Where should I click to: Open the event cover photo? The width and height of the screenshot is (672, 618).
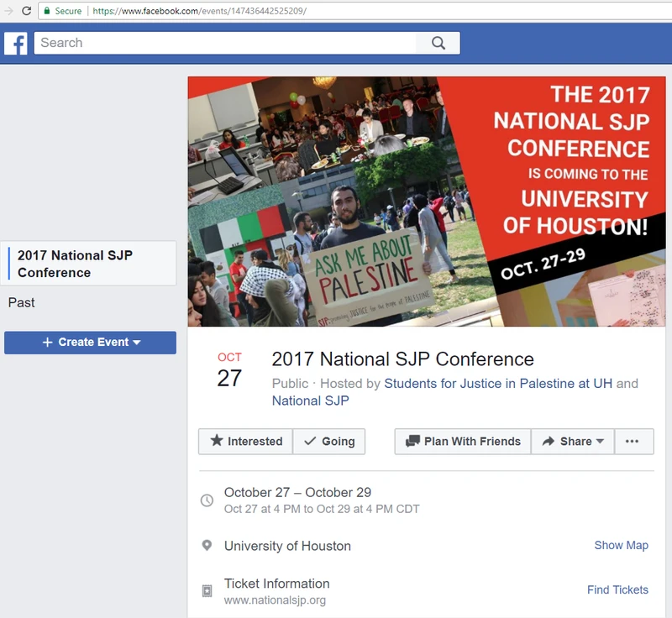pyautogui.click(x=427, y=202)
